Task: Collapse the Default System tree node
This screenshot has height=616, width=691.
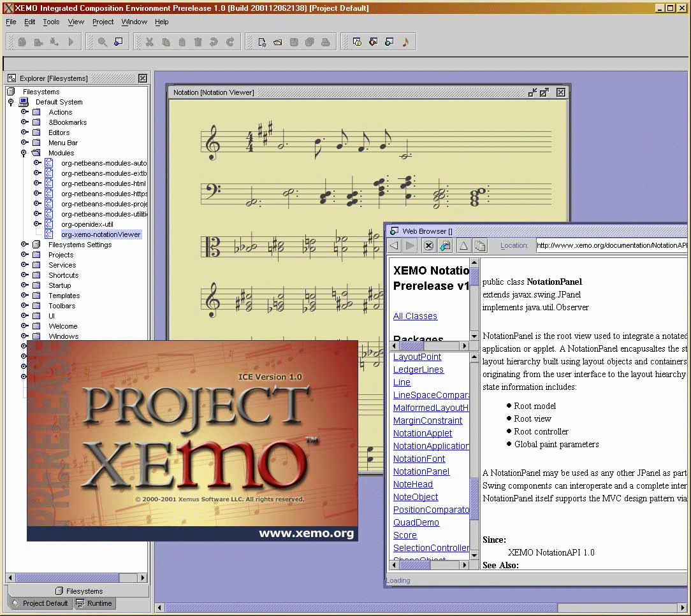Action: pos(11,102)
